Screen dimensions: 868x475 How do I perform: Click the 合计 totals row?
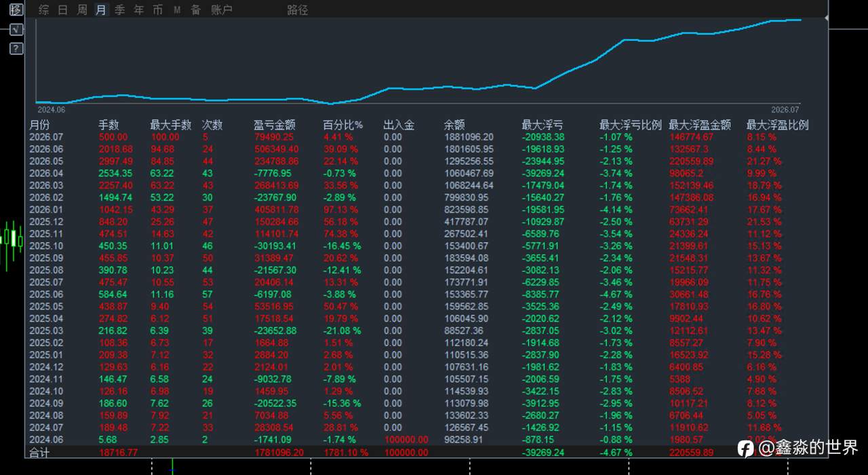tap(420, 452)
